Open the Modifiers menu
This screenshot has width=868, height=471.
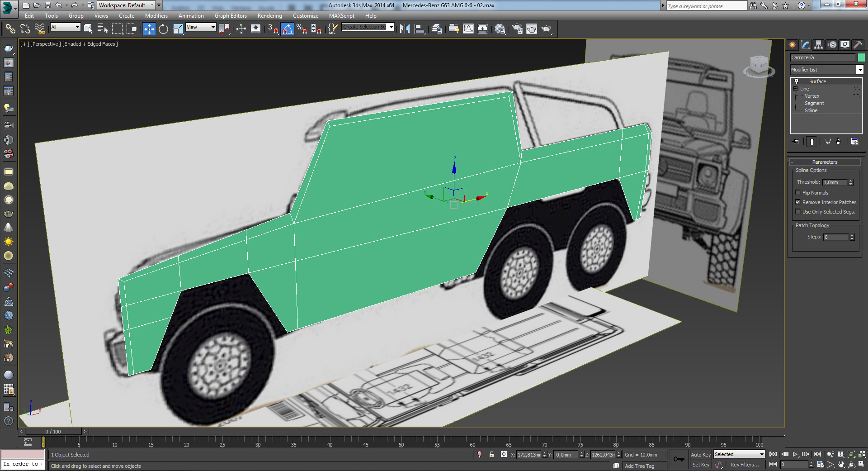(156, 16)
